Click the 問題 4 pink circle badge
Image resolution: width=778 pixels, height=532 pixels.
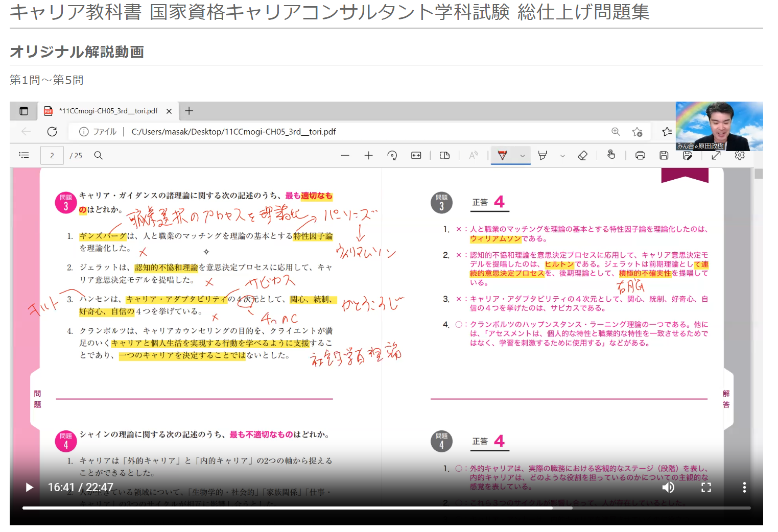pyautogui.click(x=66, y=441)
